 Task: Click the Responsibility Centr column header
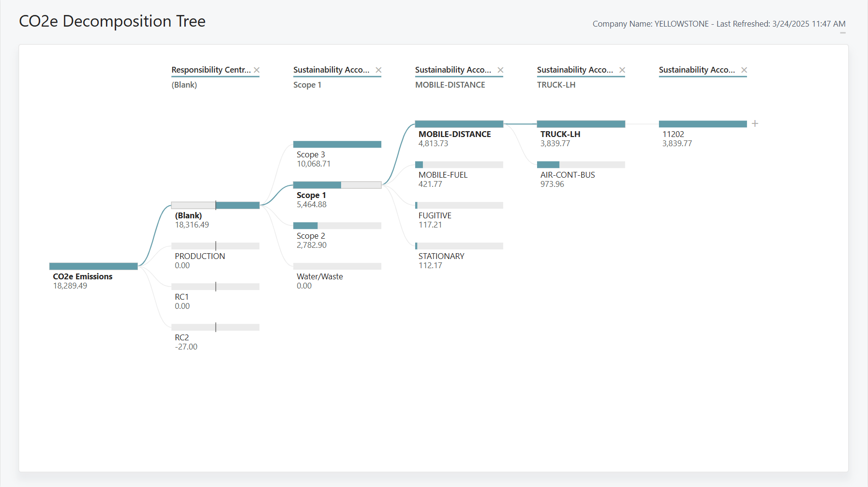(212, 70)
